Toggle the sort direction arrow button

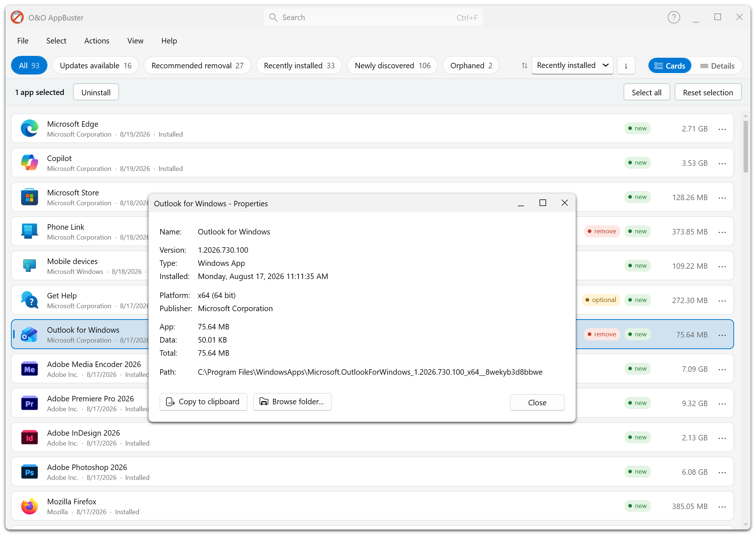coord(626,66)
